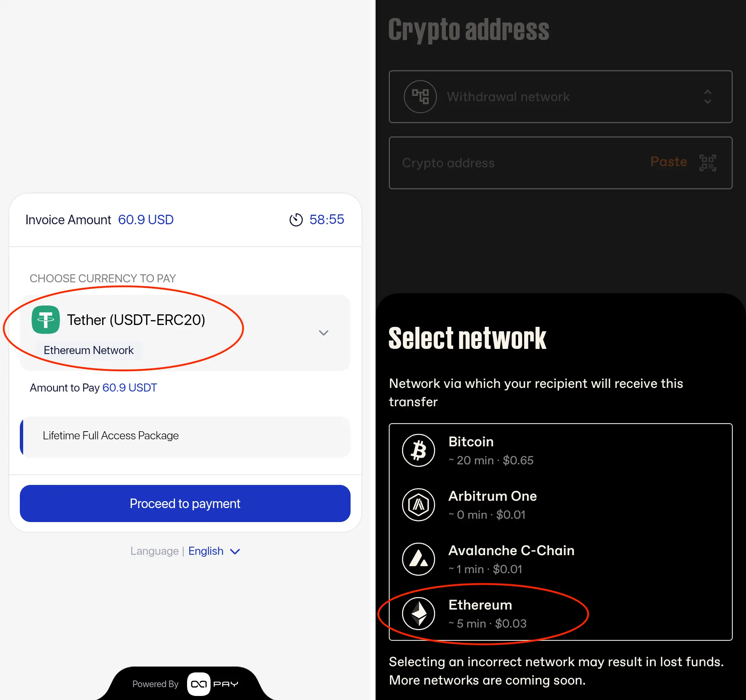
Task: Tap the QR code scan icon
Action: (x=708, y=163)
